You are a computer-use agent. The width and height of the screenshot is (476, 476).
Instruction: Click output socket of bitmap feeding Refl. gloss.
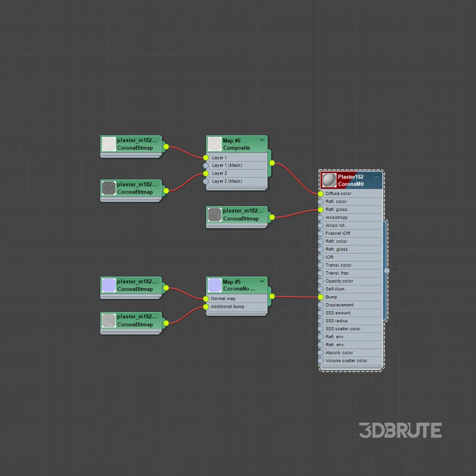click(x=272, y=217)
